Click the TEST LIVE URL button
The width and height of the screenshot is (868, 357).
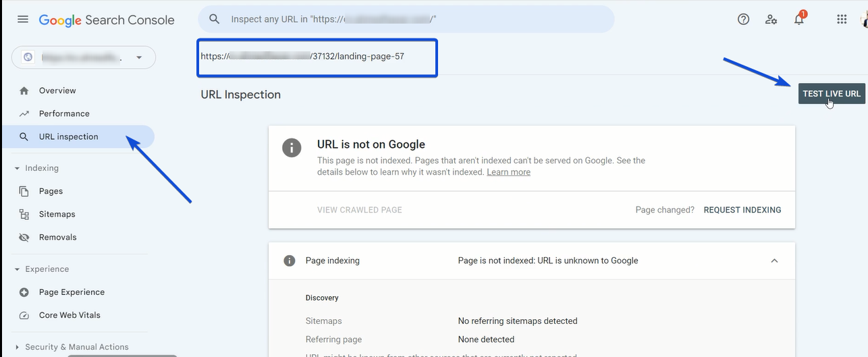coord(832,94)
